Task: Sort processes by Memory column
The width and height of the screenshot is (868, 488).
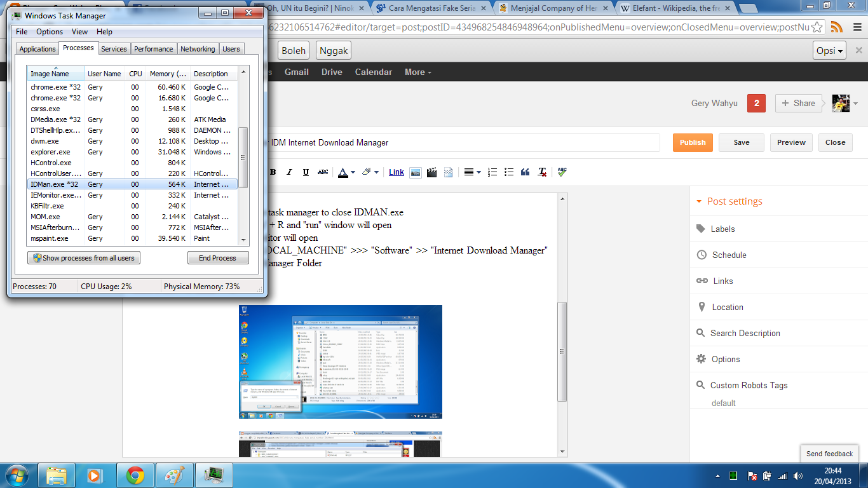Action: [168, 74]
